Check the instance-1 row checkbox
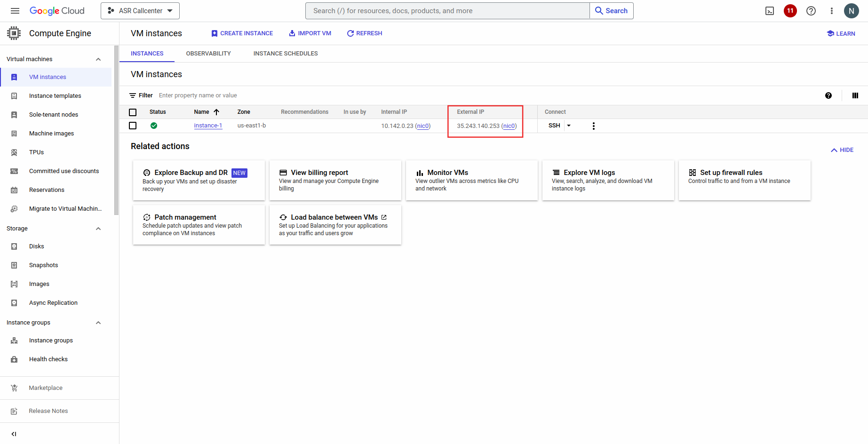Image resolution: width=868 pixels, height=444 pixels. 133,126
